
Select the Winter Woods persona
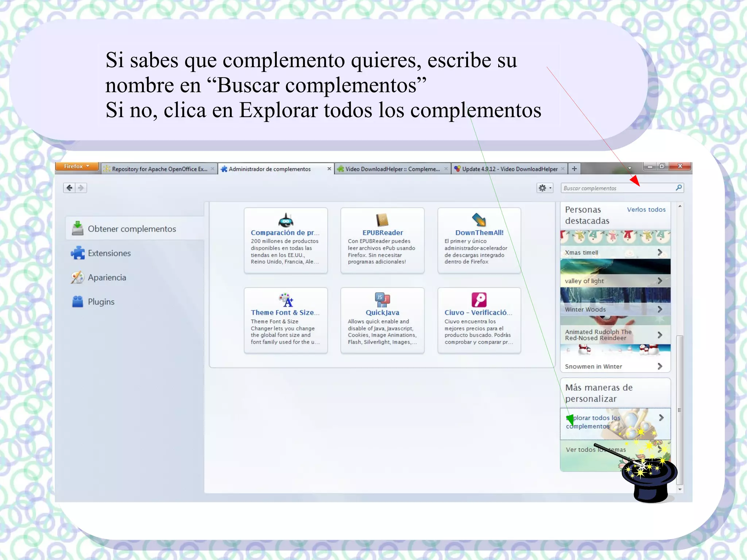615,301
